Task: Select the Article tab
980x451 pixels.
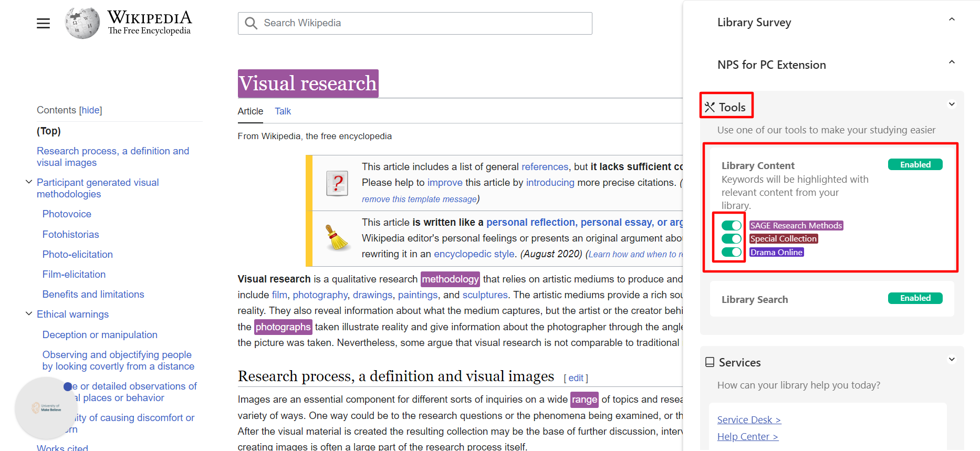Action: 250,111
